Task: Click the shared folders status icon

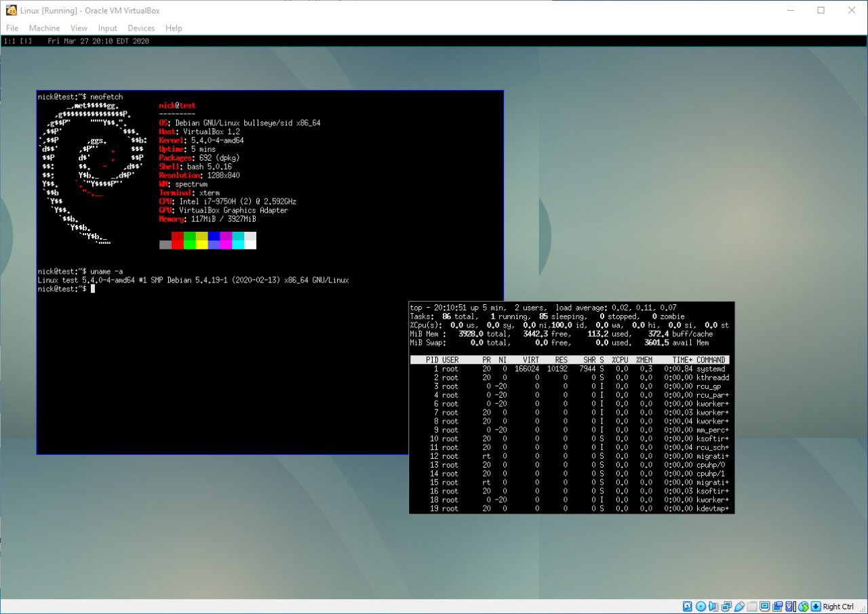Action: pos(752,606)
